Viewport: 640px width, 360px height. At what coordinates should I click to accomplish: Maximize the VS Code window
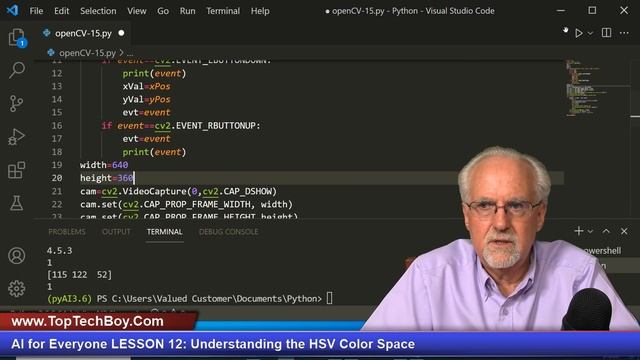pyautogui.click(x=592, y=11)
